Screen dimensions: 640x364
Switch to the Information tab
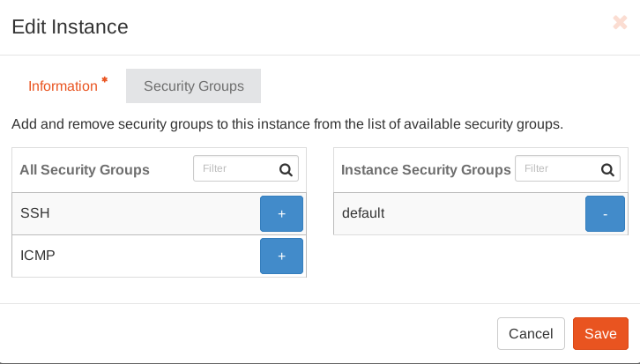pyautogui.click(x=63, y=86)
